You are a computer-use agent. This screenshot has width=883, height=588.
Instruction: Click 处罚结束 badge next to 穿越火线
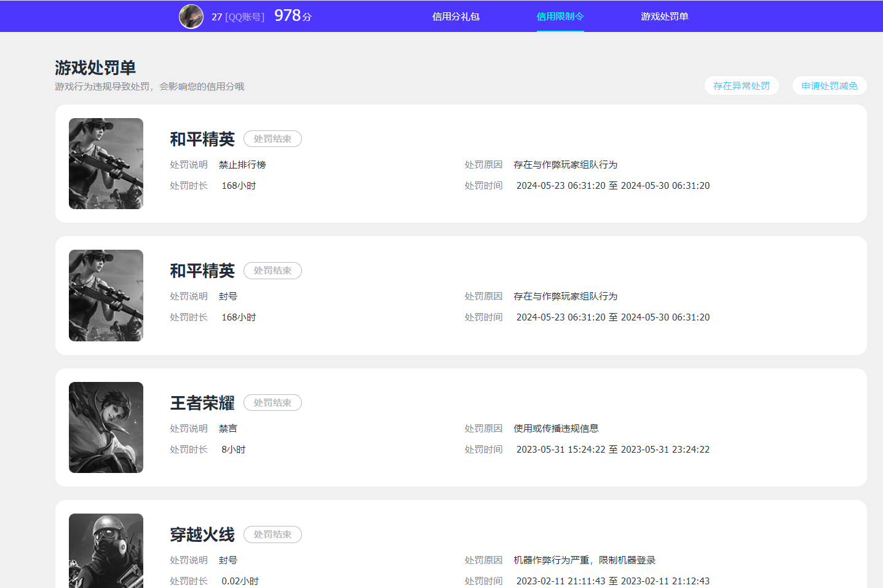click(x=272, y=534)
